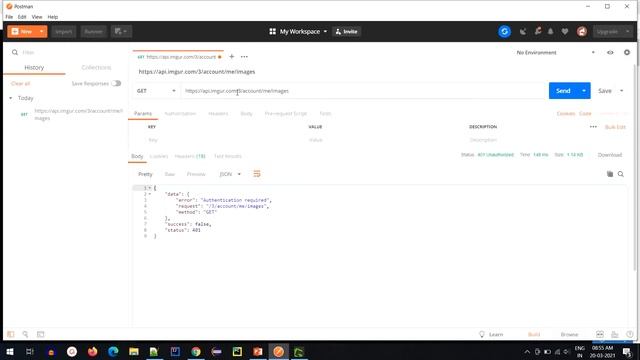Viewport: 640px width, 360px height.
Task: Click the Runner button
Action: tap(93, 31)
